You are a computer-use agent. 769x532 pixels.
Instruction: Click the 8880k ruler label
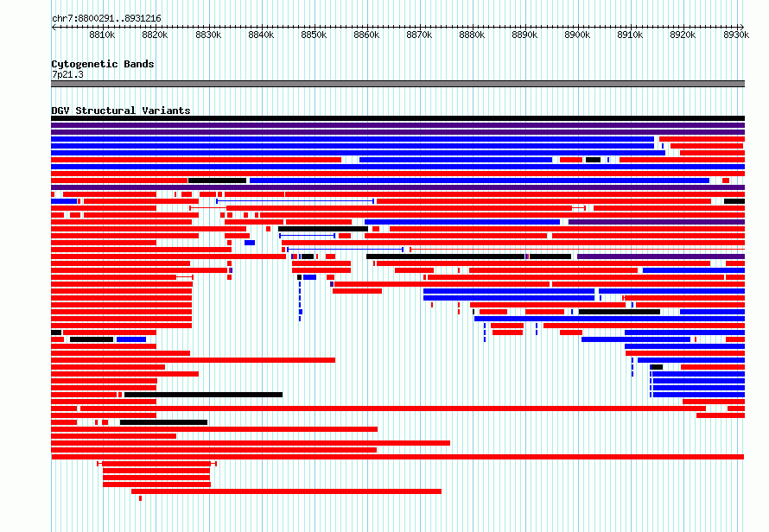pyautogui.click(x=472, y=35)
